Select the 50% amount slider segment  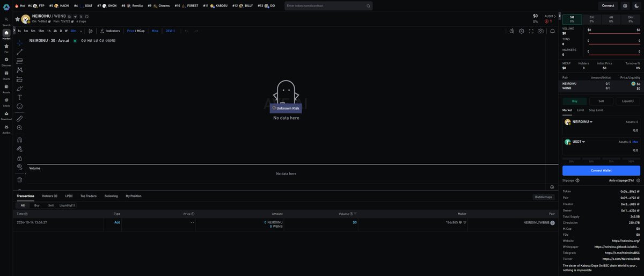point(591,159)
